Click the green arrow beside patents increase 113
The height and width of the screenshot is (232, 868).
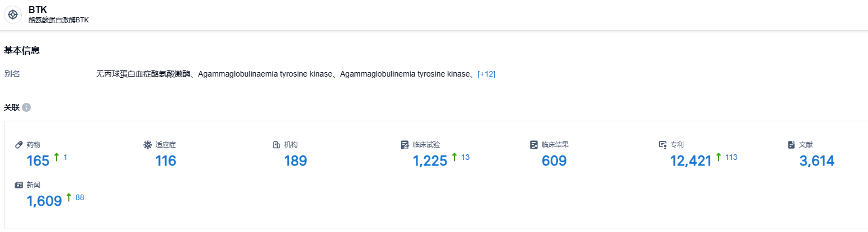pyautogui.click(x=719, y=157)
